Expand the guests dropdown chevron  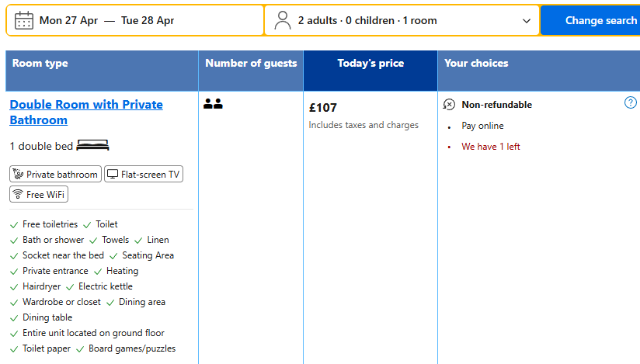[527, 21]
